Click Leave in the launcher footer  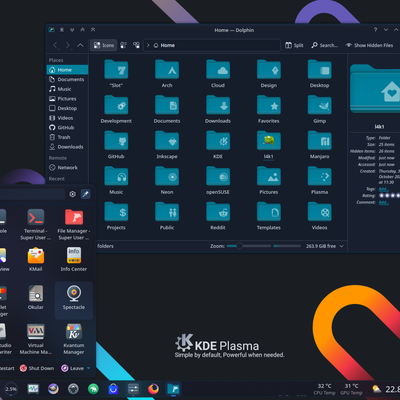point(72,368)
